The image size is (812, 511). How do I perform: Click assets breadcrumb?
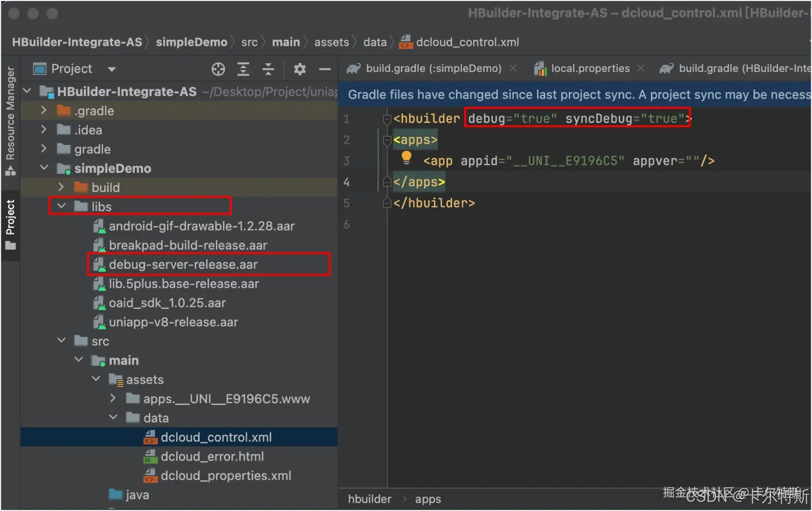332,42
